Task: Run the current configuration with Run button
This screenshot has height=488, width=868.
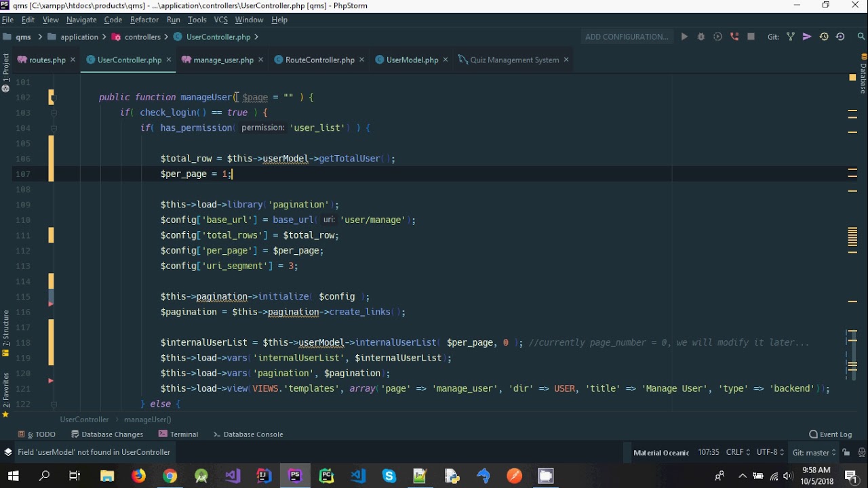Action: [x=684, y=37]
